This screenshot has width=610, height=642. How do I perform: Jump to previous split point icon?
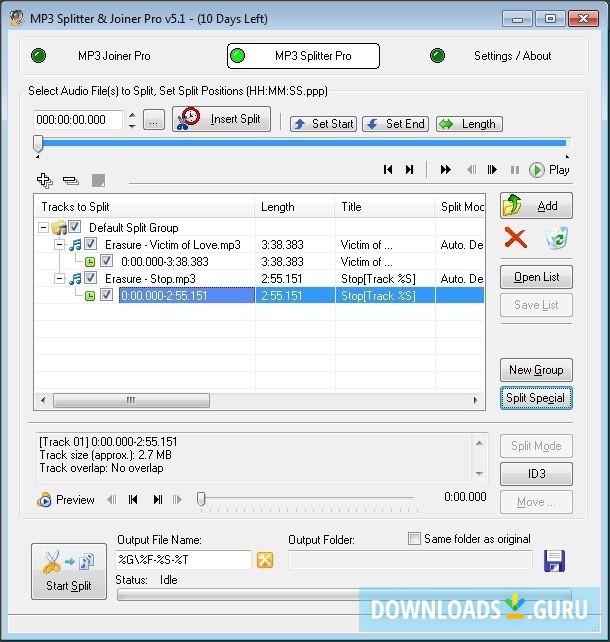(x=388, y=170)
